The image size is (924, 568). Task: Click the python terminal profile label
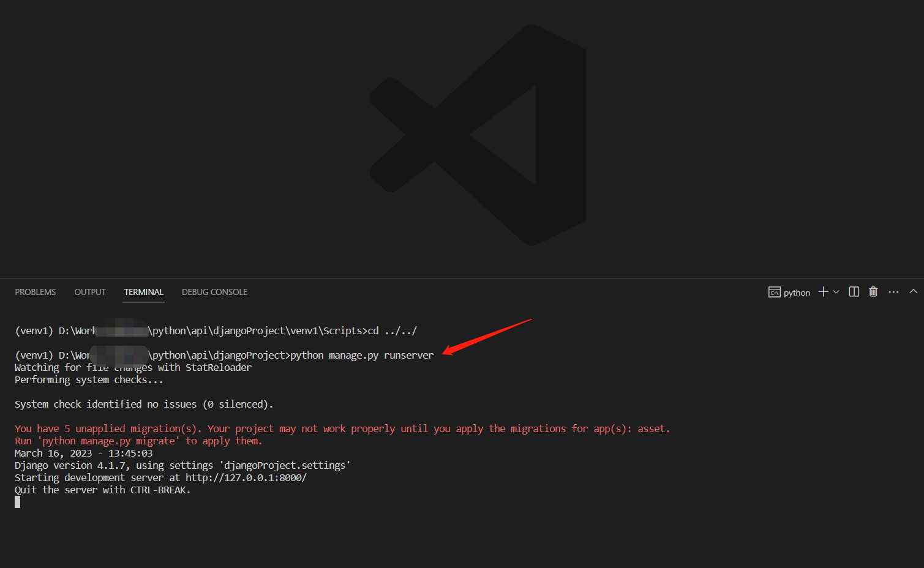coord(797,293)
